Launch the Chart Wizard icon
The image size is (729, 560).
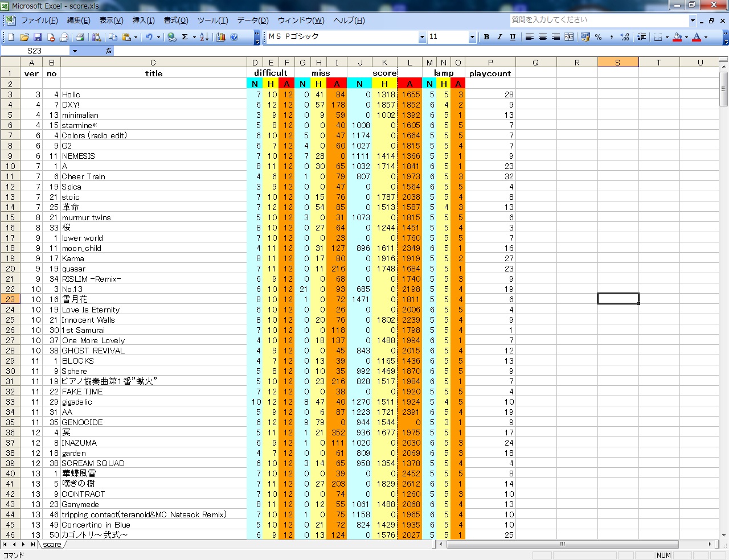221,37
